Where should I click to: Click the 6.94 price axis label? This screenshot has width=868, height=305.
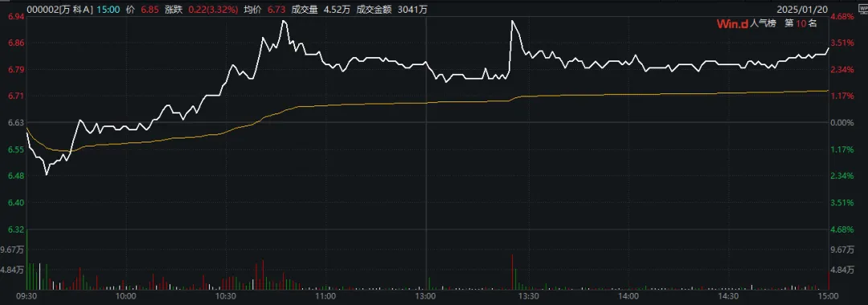point(14,17)
